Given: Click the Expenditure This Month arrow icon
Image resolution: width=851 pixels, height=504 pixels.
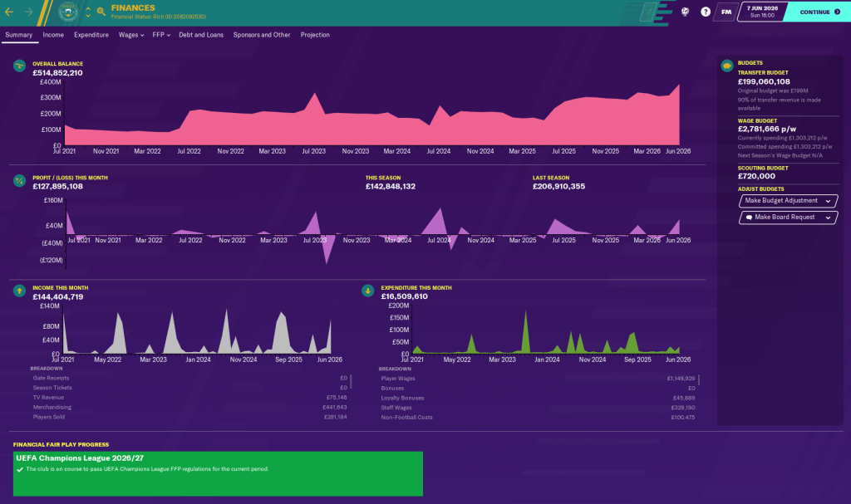Looking at the screenshot, I should [x=368, y=291].
